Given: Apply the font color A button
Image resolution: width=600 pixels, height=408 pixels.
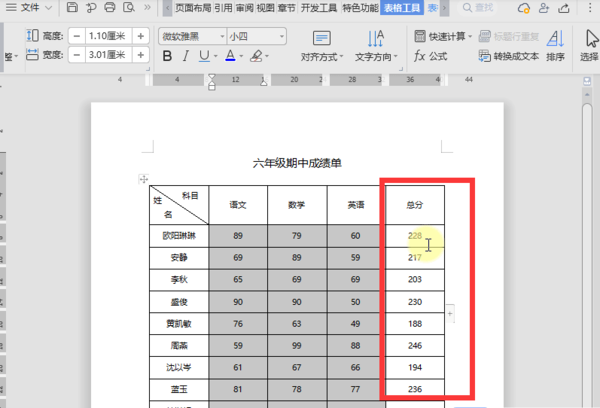Looking at the screenshot, I should coord(230,56).
